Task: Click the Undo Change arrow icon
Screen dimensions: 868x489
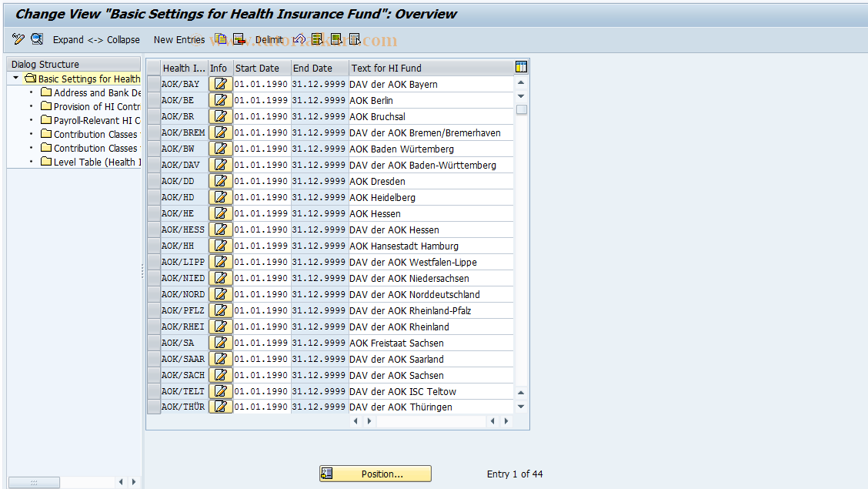Action: [x=299, y=39]
